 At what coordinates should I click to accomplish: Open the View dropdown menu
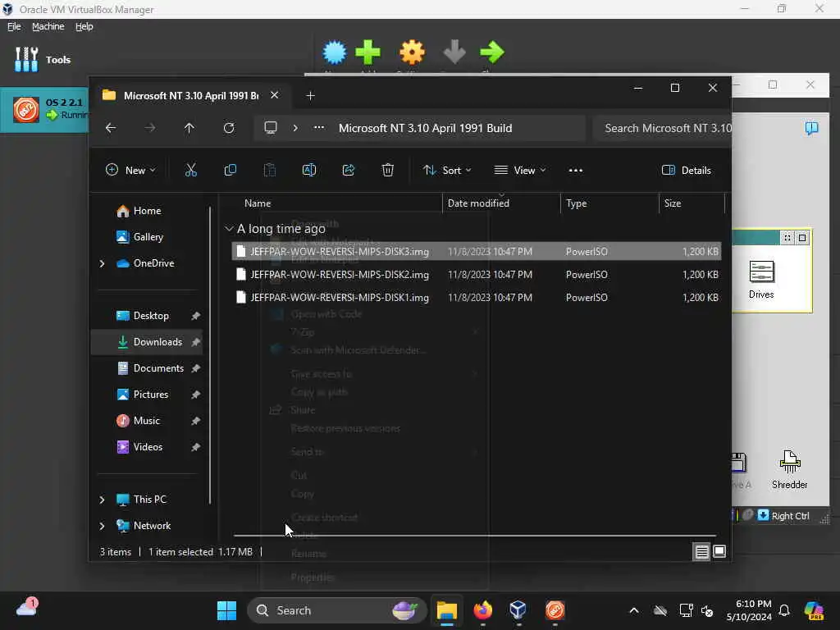coord(519,171)
